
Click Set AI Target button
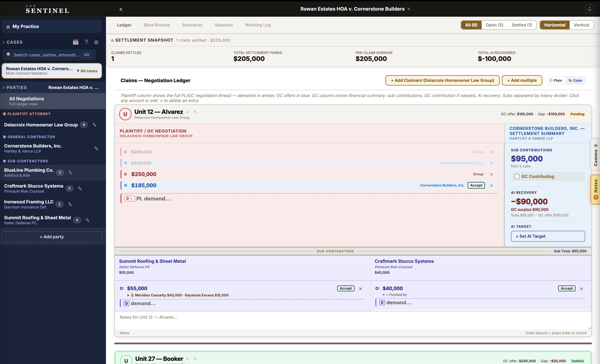click(548, 236)
